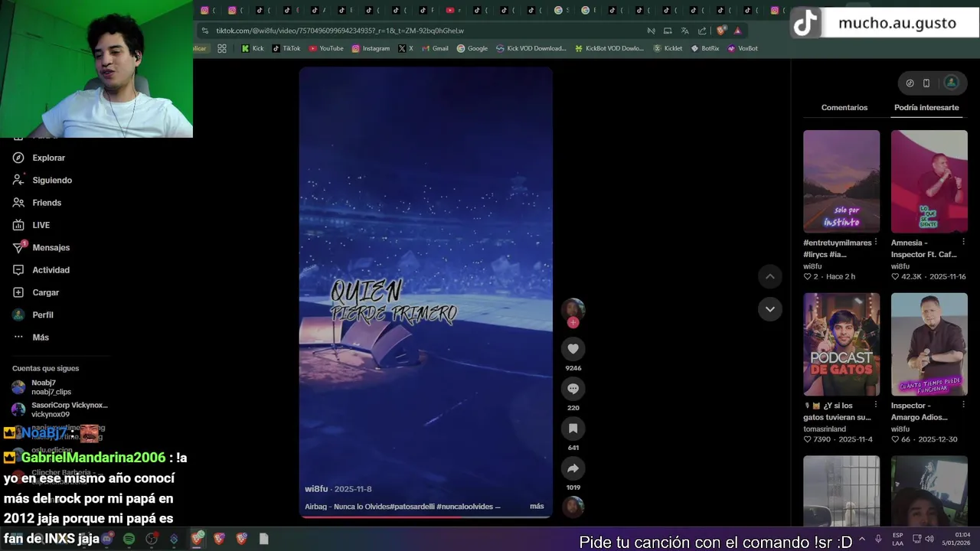Share the video using the arrow icon
This screenshot has width=980, height=551.
coord(573,468)
